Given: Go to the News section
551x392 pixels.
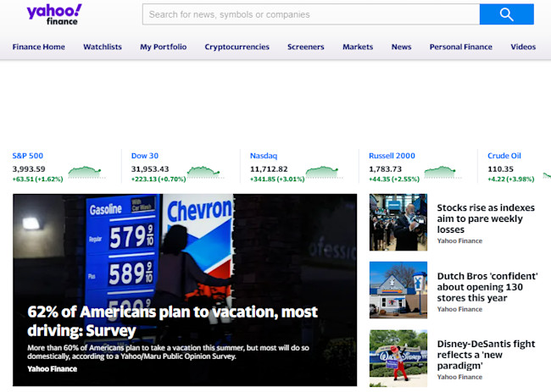Looking at the screenshot, I should pyautogui.click(x=401, y=47).
